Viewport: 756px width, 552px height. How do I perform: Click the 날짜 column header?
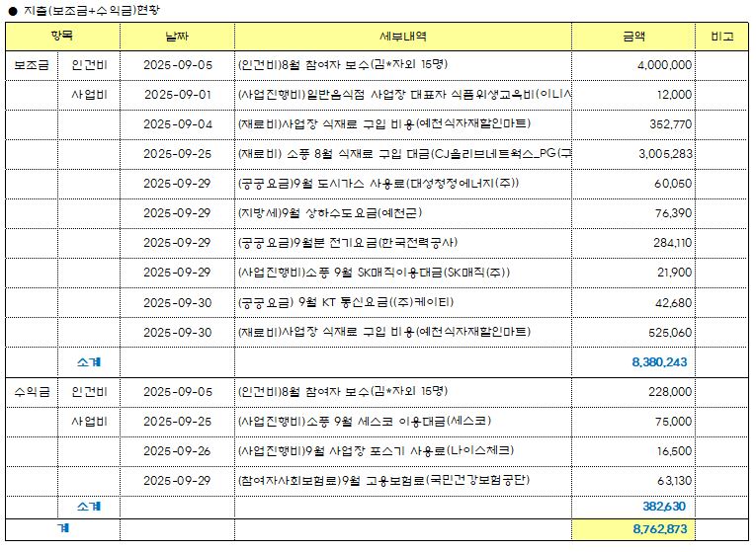tap(177, 36)
